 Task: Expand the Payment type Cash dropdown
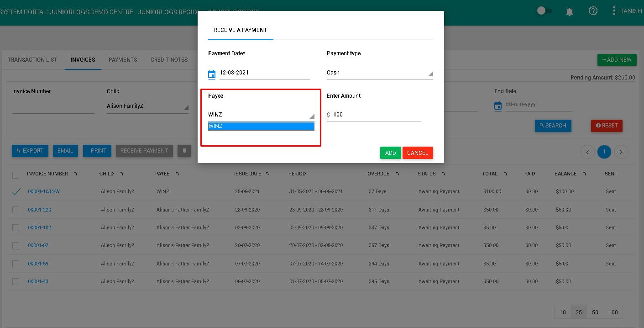point(380,73)
